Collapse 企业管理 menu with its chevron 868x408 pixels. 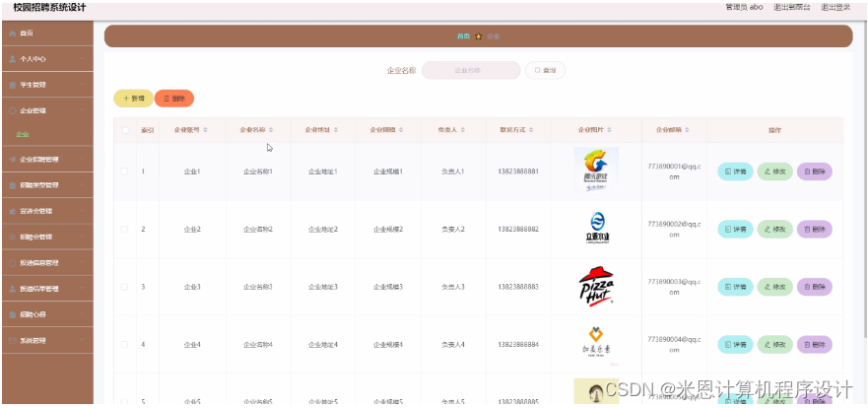tap(82, 110)
